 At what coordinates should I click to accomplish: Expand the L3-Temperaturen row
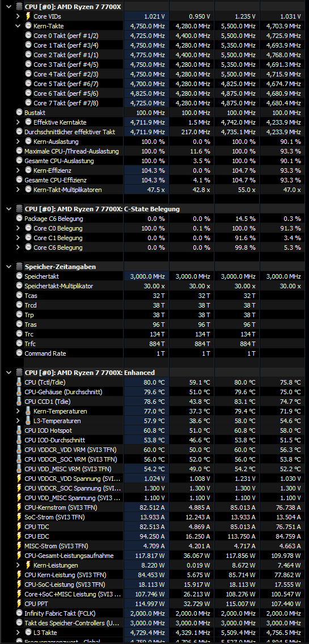tap(18, 421)
